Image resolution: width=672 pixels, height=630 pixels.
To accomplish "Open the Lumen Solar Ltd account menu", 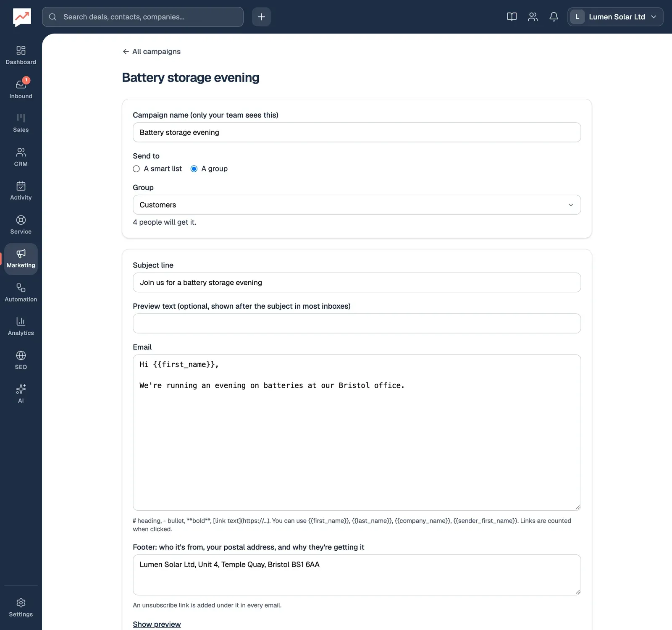I will 615,17.
